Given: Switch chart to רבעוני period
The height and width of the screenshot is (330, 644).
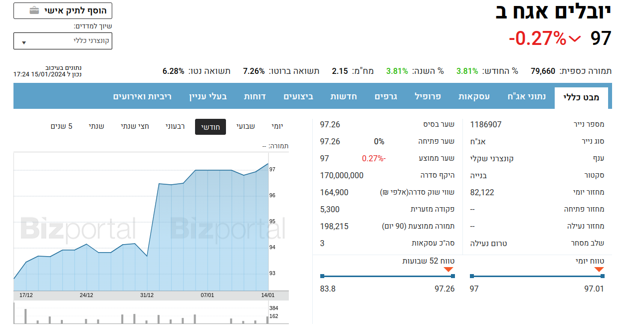Looking at the screenshot, I should [175, 127].
